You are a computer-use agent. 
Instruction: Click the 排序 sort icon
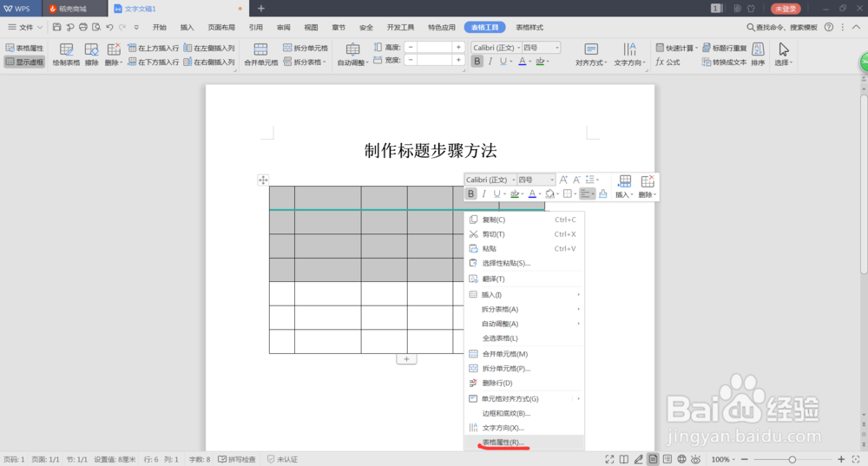[759, 55]
